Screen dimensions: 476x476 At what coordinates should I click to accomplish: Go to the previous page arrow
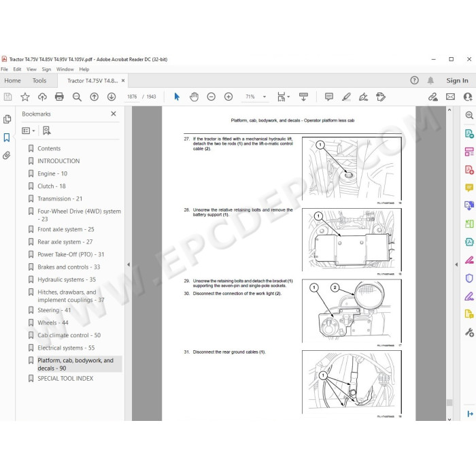[x=94, y=97]
